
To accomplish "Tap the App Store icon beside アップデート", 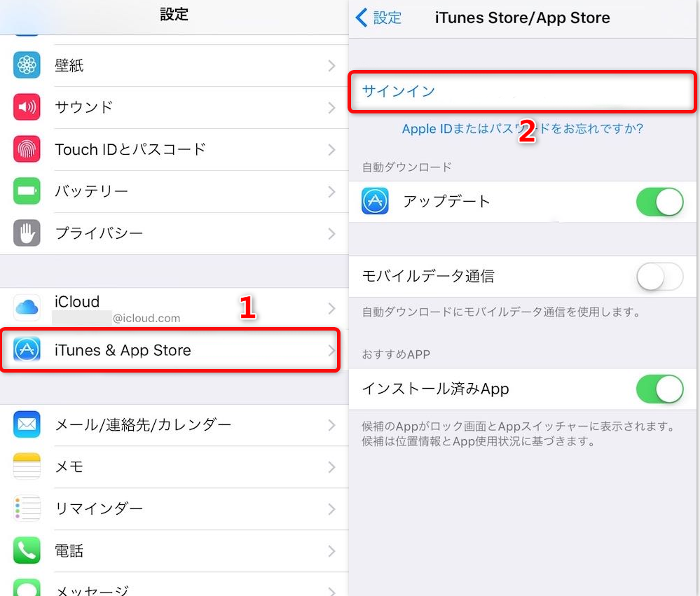I will 375,201.
